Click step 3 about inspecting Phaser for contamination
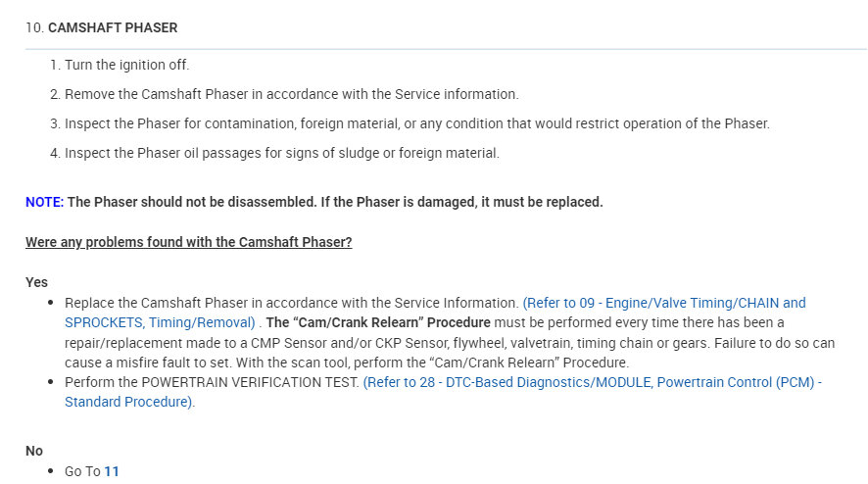The height and width of the screenshot is (484, 868). (416, 123)
